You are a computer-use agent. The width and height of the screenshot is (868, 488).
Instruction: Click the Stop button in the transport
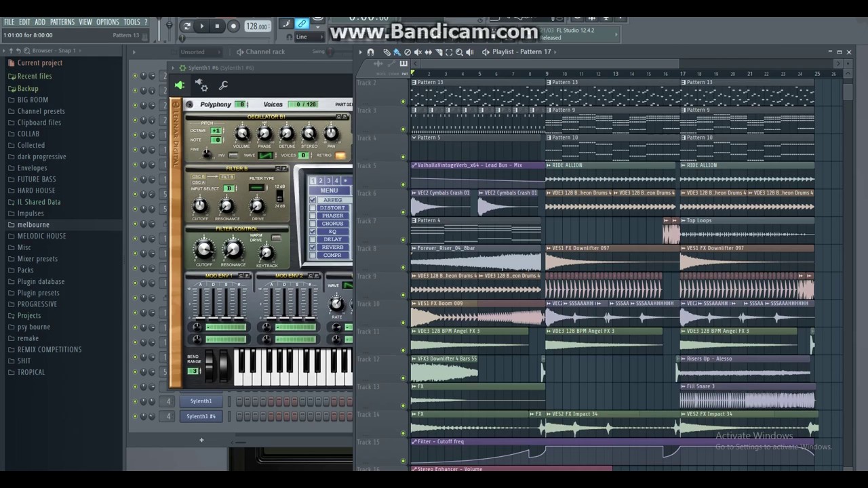(x=217, y=26)
